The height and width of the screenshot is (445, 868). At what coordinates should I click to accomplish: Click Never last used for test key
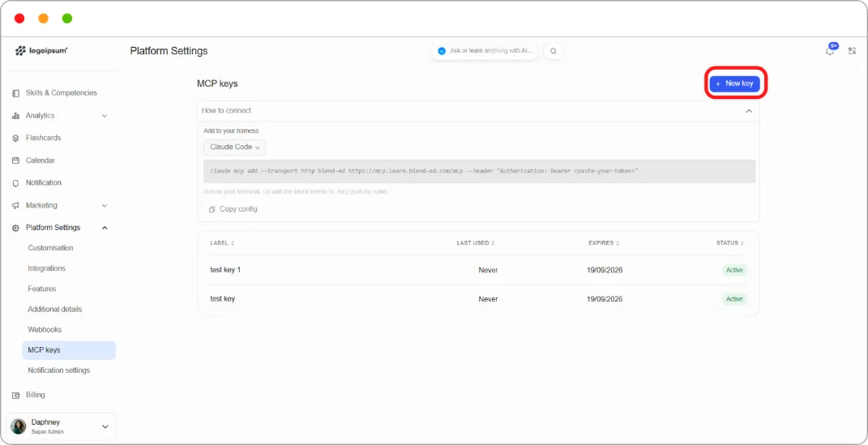pos(488,299)
